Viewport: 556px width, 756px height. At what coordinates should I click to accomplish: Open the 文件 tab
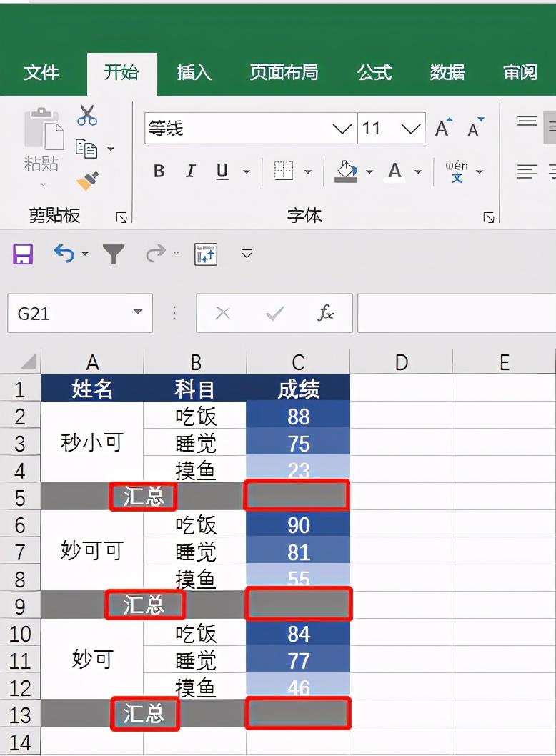(x=41, y=73)
